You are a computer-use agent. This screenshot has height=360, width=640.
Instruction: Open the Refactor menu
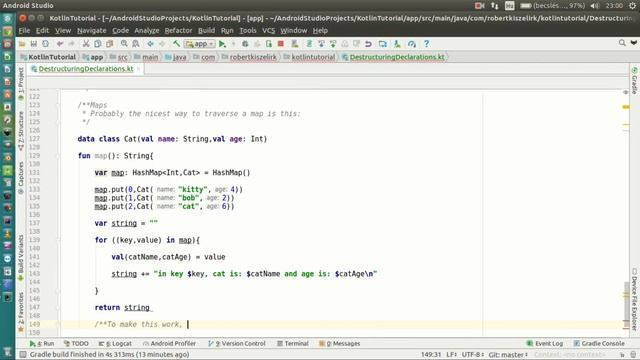(x=178, y=31)
